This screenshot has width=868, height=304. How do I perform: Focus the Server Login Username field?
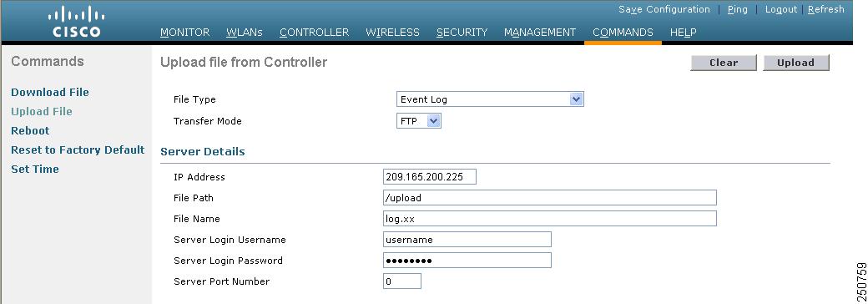467,240
